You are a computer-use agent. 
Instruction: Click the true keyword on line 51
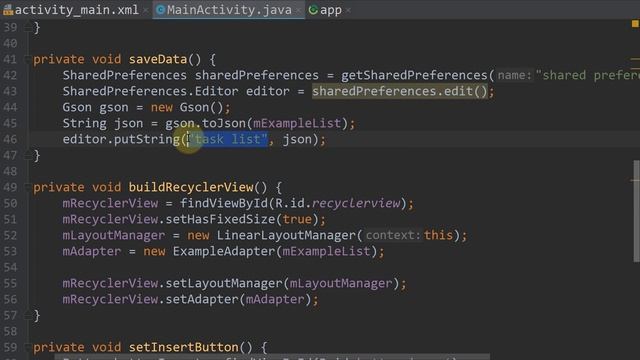[x=297, y=219]
